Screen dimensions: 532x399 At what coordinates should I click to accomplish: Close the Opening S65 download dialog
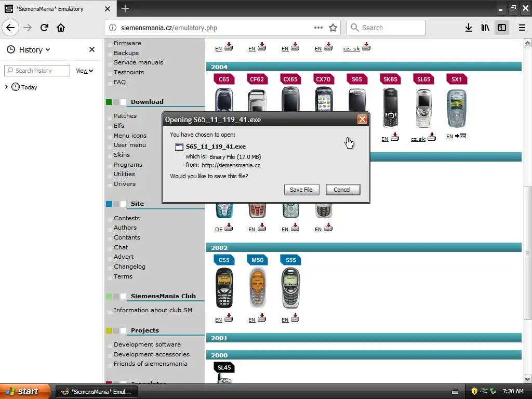point(362,119)
